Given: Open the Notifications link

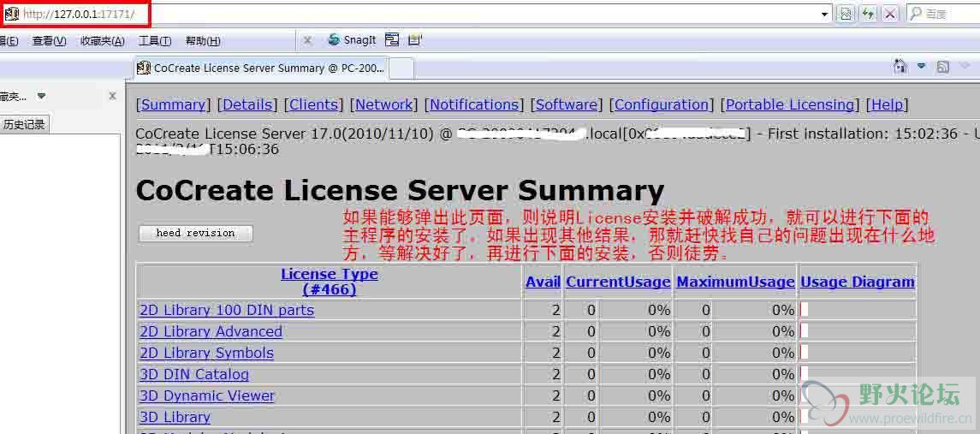Looking at the screenshot, I should pyautogui.click(x=474, y=105).
